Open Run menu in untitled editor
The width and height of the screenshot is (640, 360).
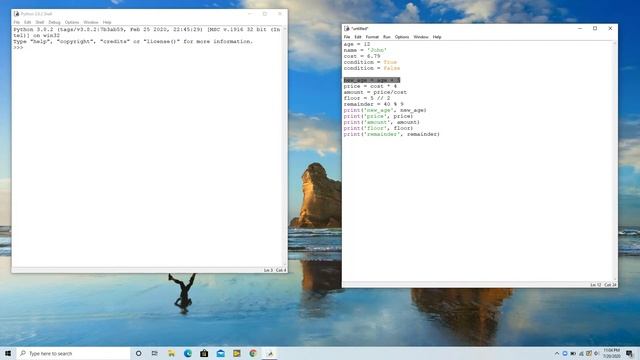pos(387,37)
